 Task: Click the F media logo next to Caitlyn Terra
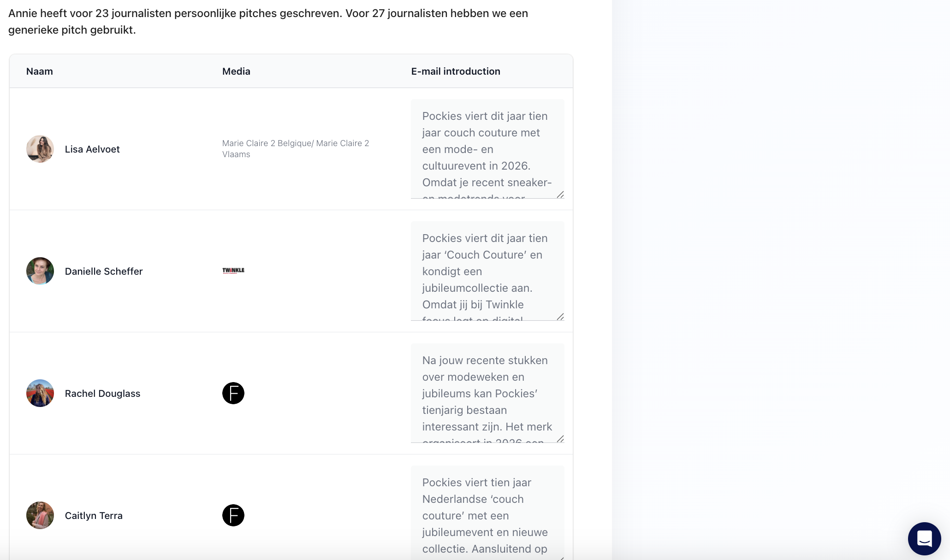coord(233,515)
